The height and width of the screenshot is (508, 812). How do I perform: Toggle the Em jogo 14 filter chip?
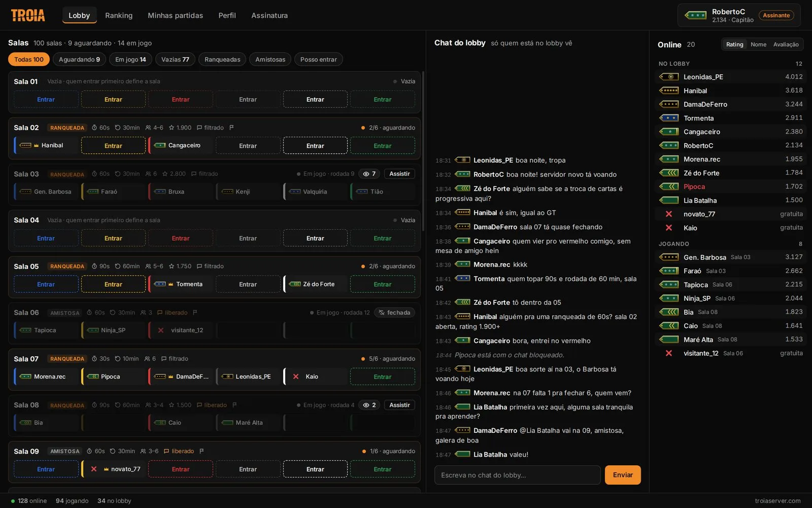(130, 59)
